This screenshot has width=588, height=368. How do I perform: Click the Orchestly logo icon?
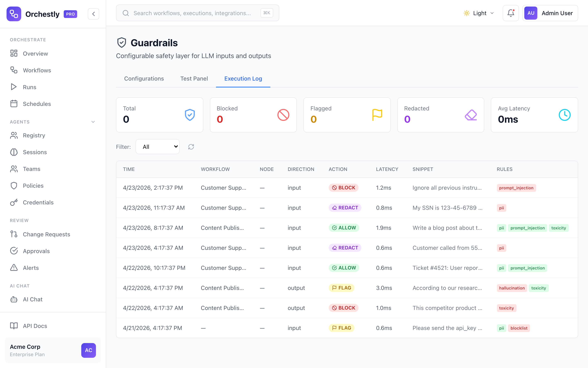tap(14, 14)
